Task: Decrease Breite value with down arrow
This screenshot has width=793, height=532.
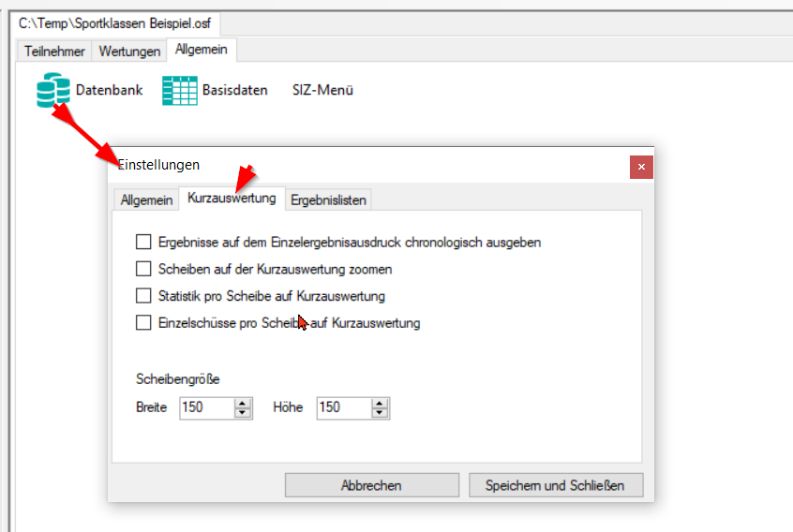Action: point(243,413)
